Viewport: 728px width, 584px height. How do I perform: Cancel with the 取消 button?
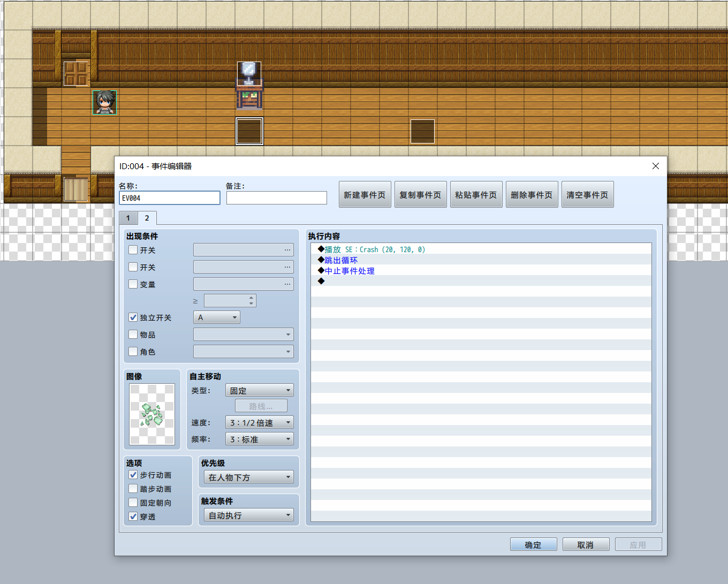586,544
